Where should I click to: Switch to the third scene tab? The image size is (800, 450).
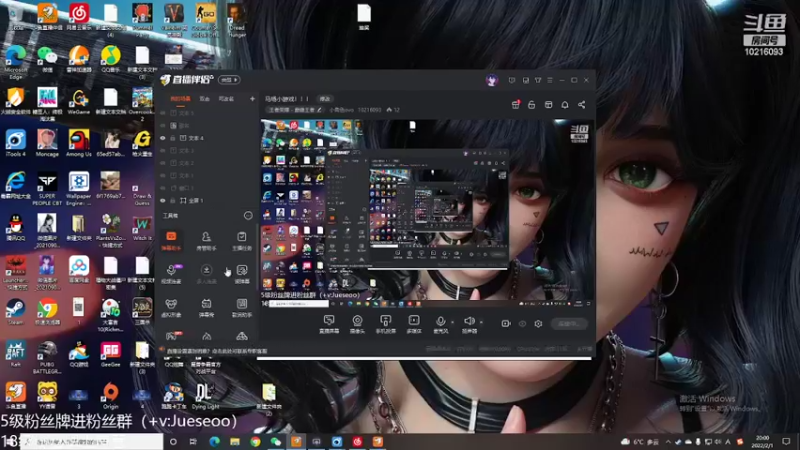point(226,98)
